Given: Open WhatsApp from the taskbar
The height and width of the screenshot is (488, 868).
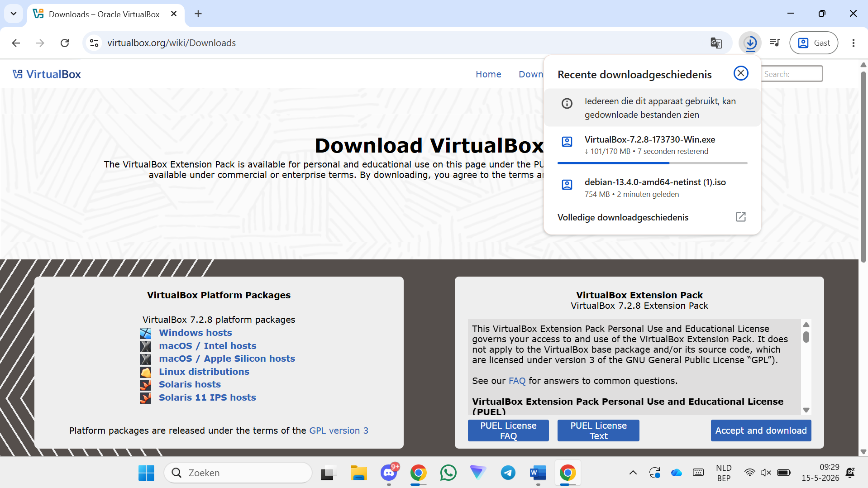Looking at the screenshot, I should coord(448,473).
